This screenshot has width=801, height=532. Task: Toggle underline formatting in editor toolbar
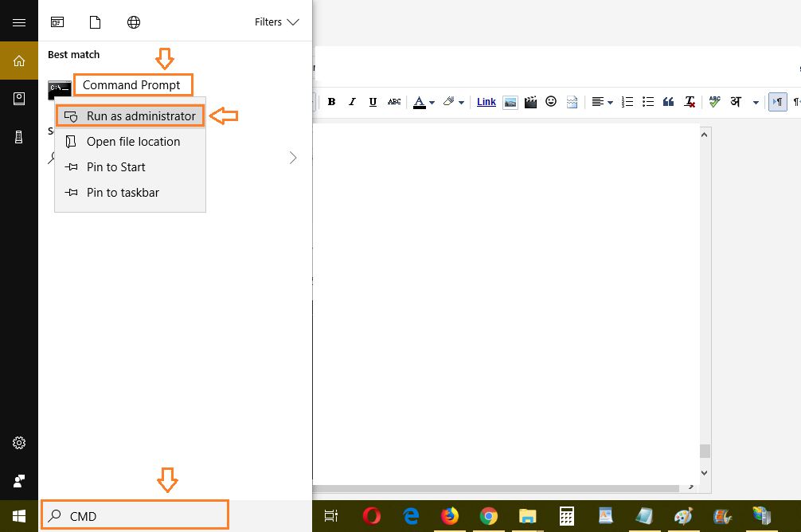[x=373, y=102]
